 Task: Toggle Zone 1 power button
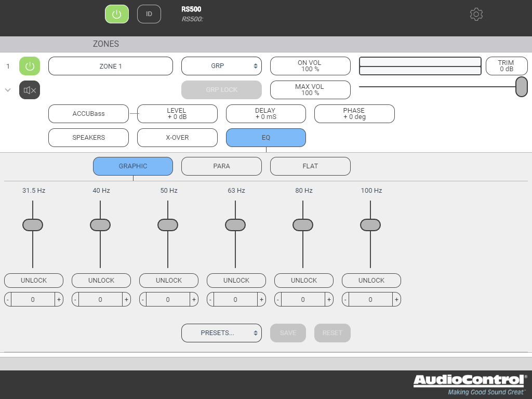tap(30, 66)
